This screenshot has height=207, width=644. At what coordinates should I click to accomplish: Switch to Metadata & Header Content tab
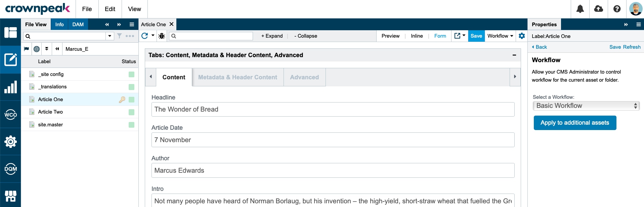pyautogui.click(x=238, y=77)
